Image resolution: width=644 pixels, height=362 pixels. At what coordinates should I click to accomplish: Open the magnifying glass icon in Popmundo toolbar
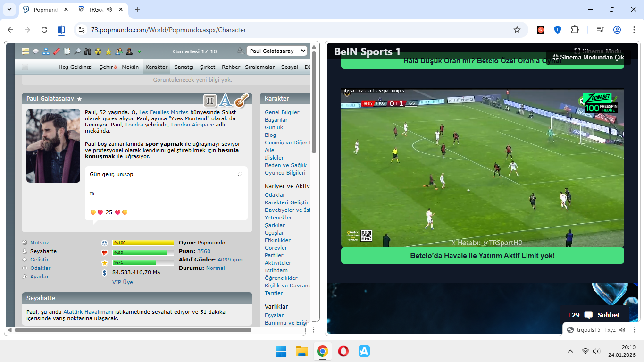tap(77, 51)
